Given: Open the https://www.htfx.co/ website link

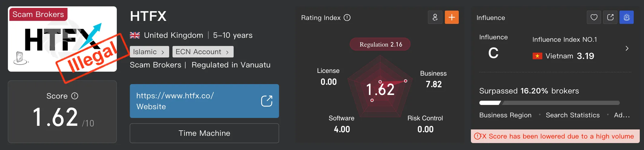Looking at the screenshot, I should coord(204,101).
